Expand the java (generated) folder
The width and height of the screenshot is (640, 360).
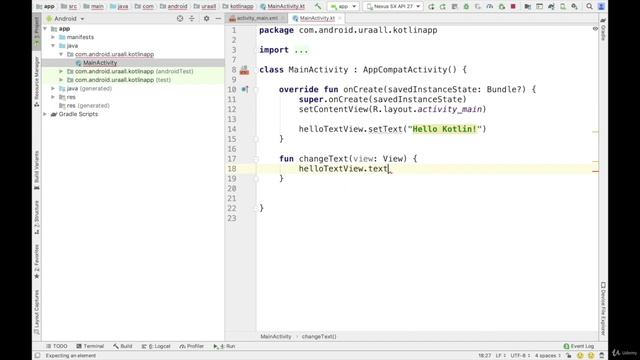53,89
